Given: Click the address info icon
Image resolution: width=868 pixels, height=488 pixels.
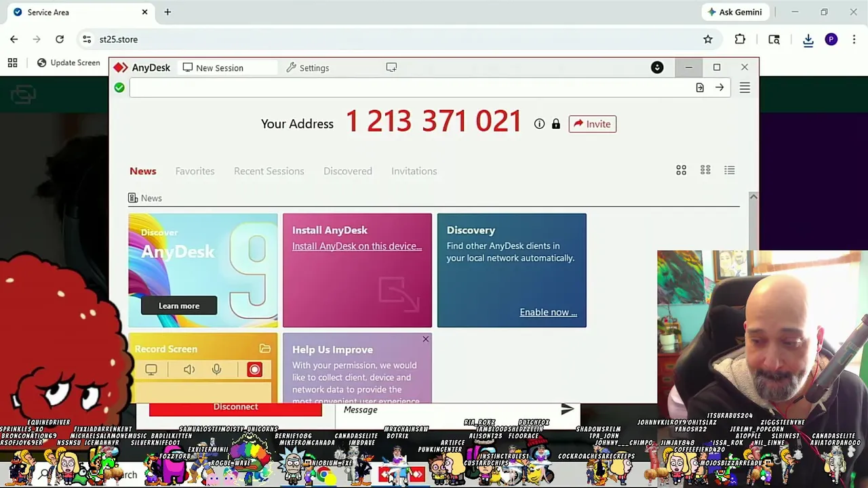Looking at the screenshot, I should coord(539,124).
